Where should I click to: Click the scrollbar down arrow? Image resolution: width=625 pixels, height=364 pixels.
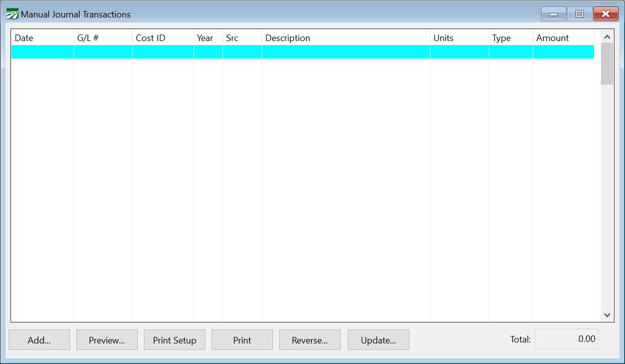point(607,315)
